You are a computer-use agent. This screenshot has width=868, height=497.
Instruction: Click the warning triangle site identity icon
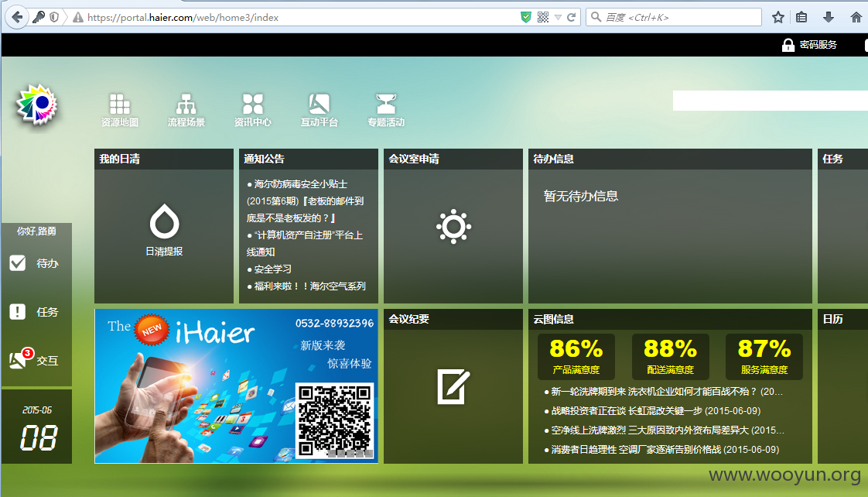click(78, 18)
